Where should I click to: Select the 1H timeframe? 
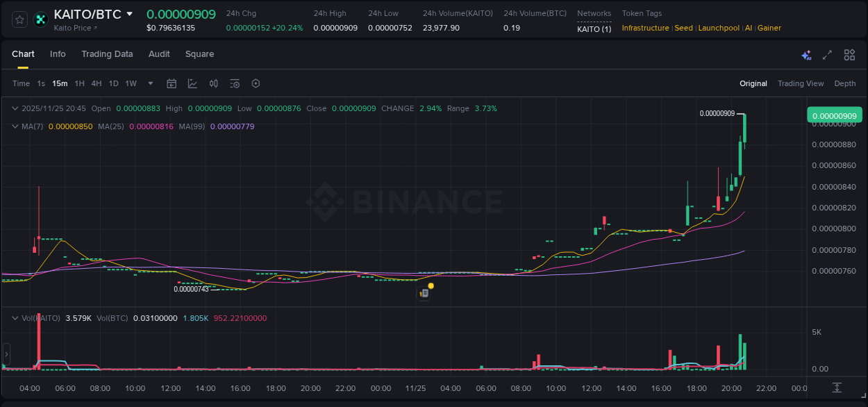(79, 83)
